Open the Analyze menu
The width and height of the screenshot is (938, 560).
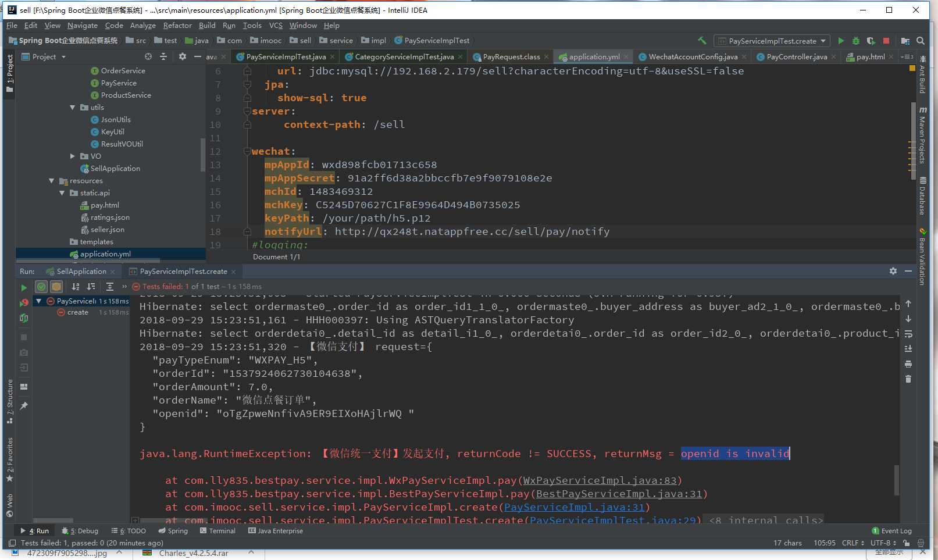pyautogui.click(x=142, y=26)
